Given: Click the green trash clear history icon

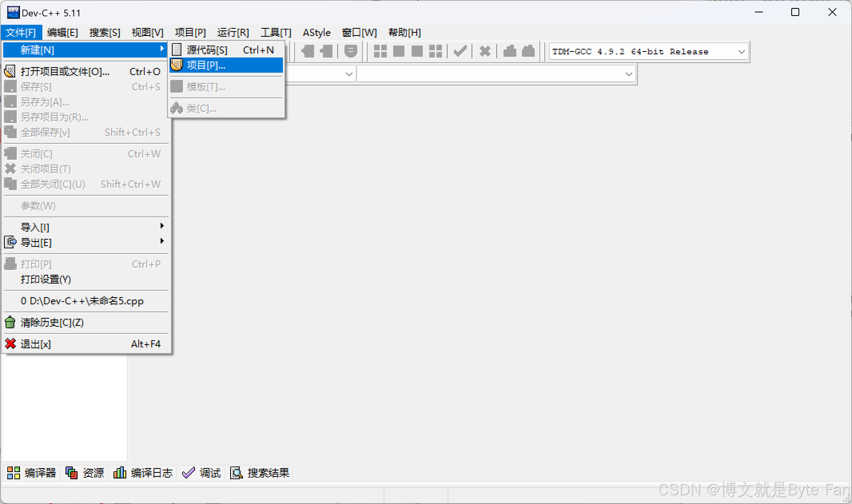Looking at the screenshot, I should pyautogui.click(x=10, y=322).
